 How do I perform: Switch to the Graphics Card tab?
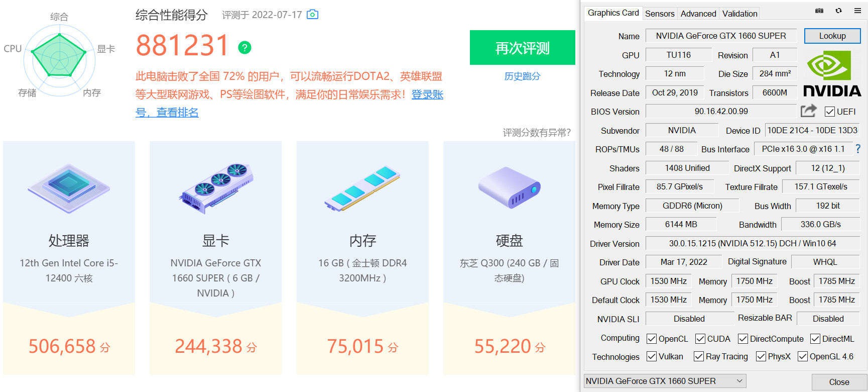point(613,13)
